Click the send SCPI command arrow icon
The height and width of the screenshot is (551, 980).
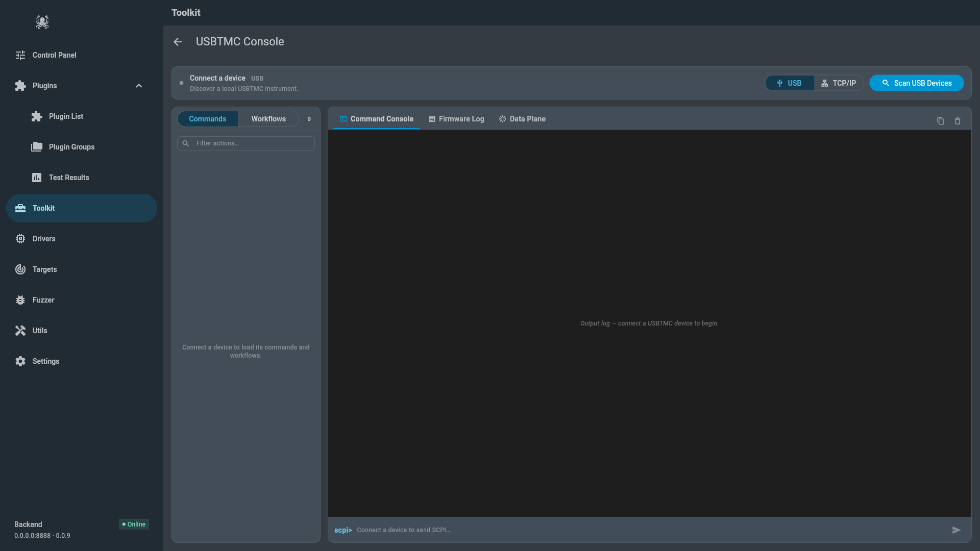(x=957, y=530)
